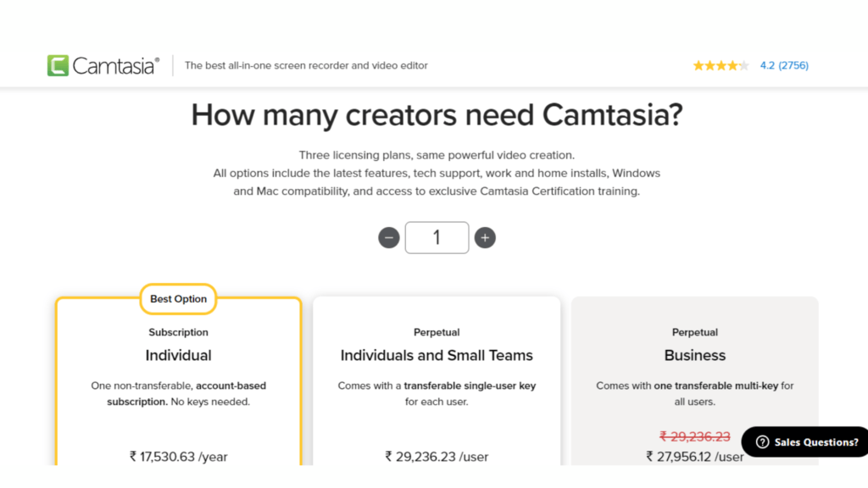Click inside the creator quantity input field
The image size is (868, 488).
437,237
